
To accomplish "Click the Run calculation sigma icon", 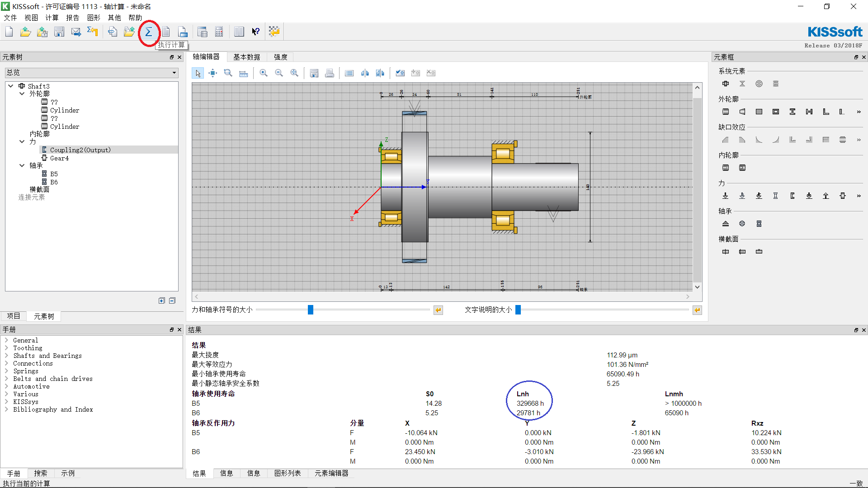I will click(149, 32).
